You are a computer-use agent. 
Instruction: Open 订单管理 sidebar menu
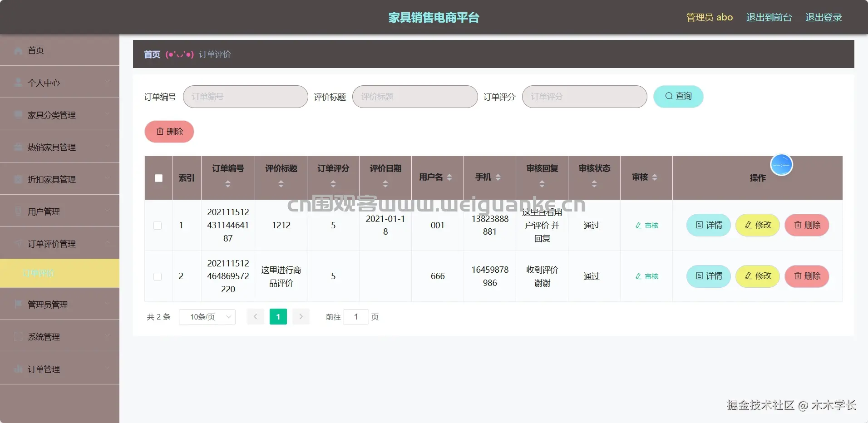click(x=59, y=369)
